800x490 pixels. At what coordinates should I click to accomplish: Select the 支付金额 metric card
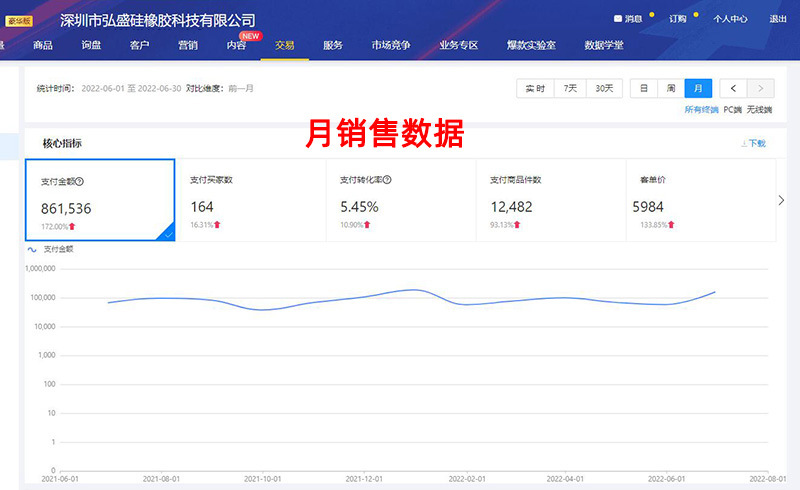pyautogui.click(x=100, y=200)
